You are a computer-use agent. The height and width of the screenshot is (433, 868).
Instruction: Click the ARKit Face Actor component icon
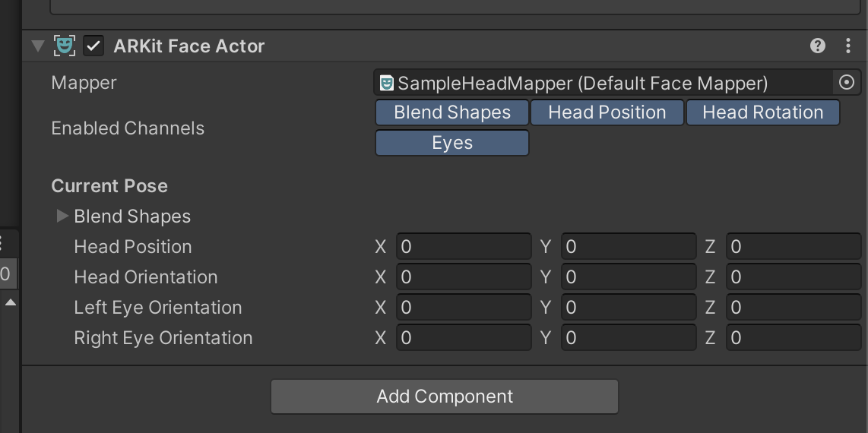click(65, 46)
